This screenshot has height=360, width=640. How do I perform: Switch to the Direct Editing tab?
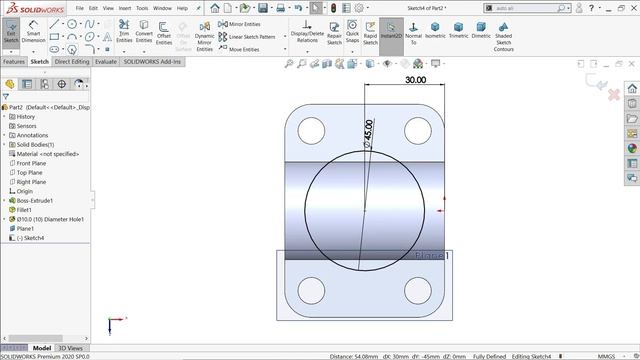point(72,62)
